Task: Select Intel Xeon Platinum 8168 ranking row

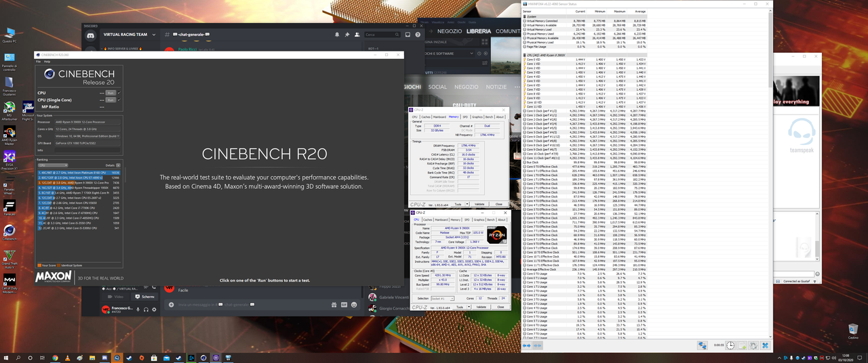Action: tap(79, 173)
